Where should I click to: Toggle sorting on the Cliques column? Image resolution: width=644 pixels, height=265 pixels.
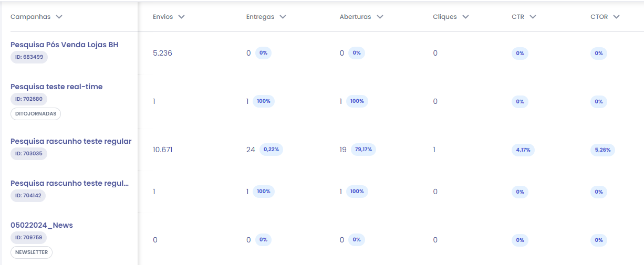click(x=465, y=17)
